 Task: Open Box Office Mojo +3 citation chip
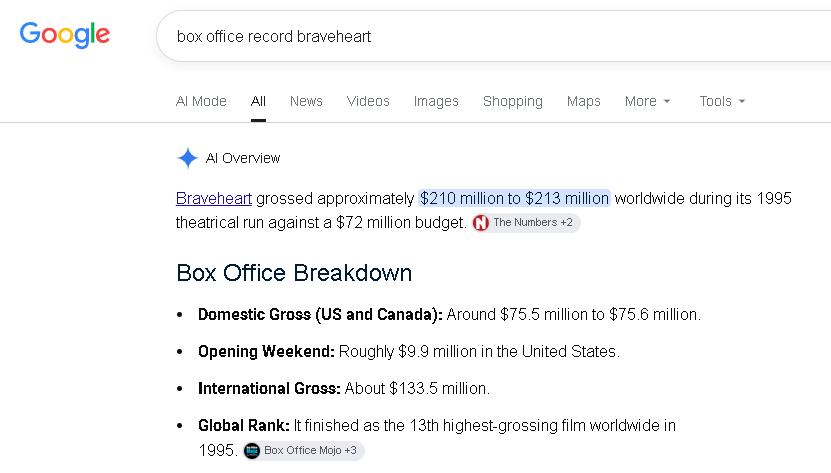[304, 451]
